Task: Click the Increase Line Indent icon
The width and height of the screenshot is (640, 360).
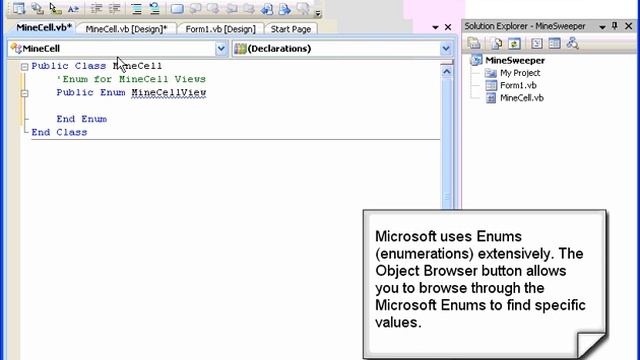Action: click(x=114, y=8)
